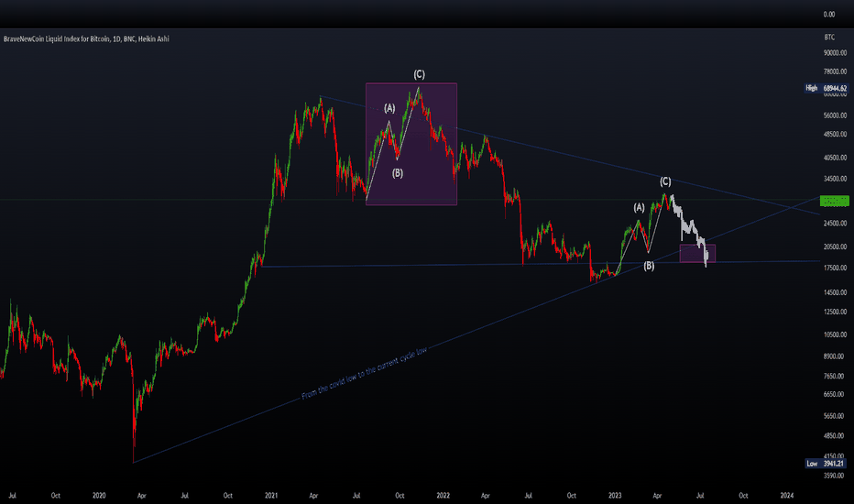Click the 78000.00 price axis label

[835, 71]
